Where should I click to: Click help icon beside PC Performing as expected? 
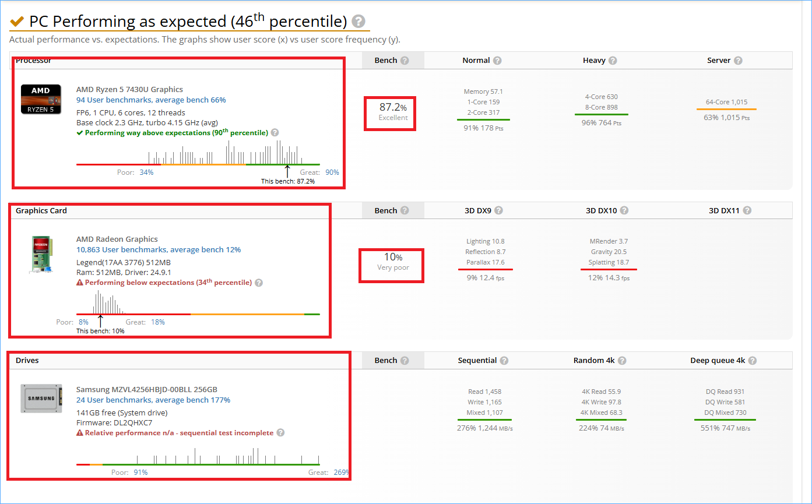tap(359, 22)
